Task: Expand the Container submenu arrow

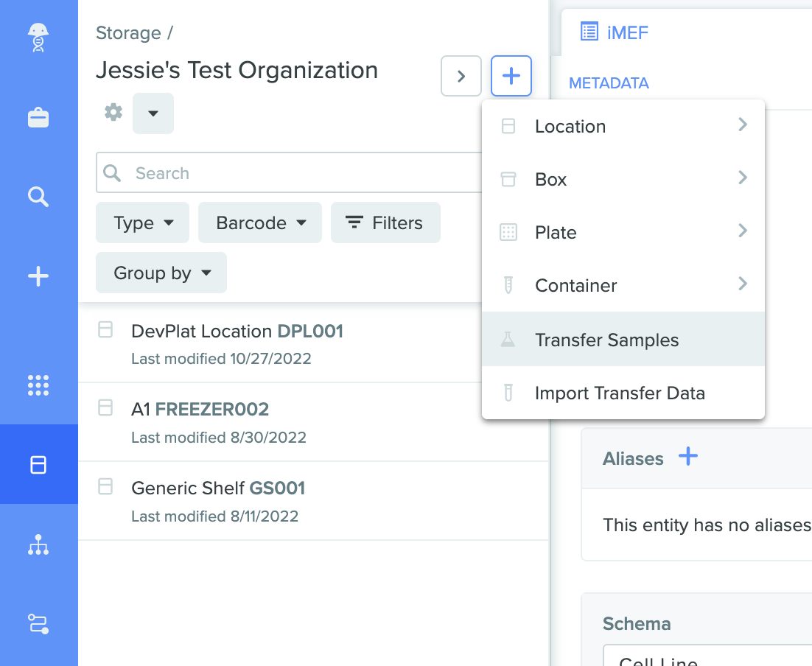Action: (x=743, y=284)
